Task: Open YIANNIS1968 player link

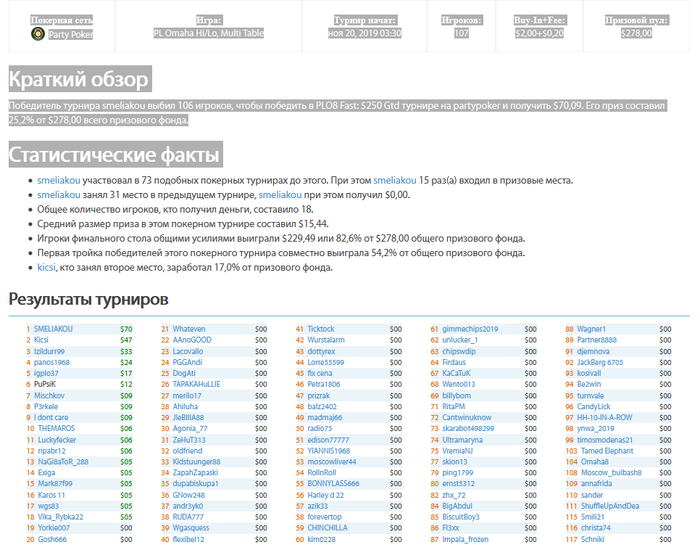Action: tap(329, 451)
